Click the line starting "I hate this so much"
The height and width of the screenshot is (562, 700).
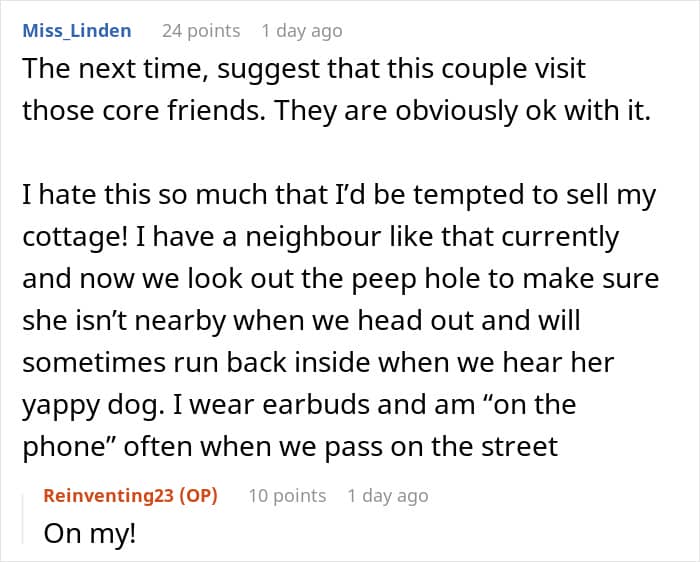pos(339,196)
